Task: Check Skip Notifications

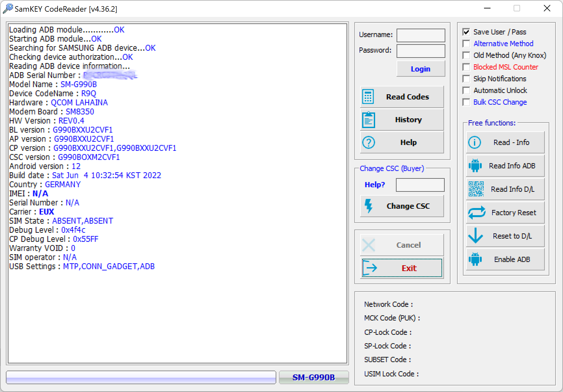Action: click(466, 79)
